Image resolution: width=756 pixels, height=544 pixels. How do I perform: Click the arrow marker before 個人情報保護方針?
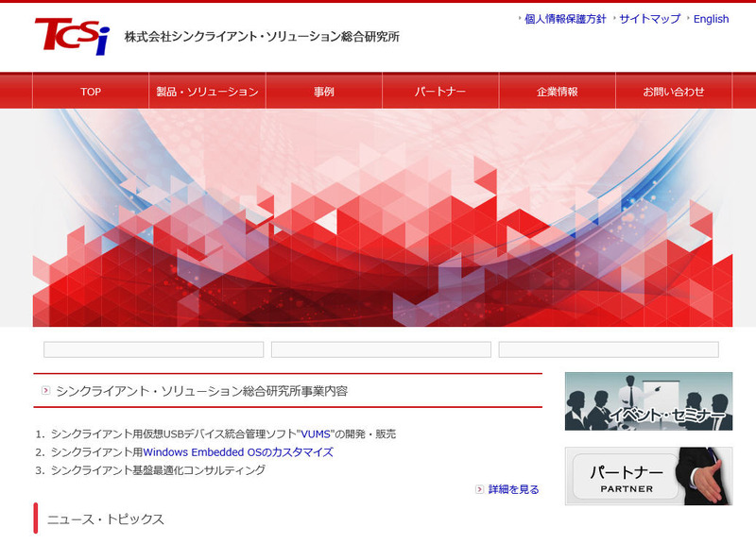tap(518, 18)
